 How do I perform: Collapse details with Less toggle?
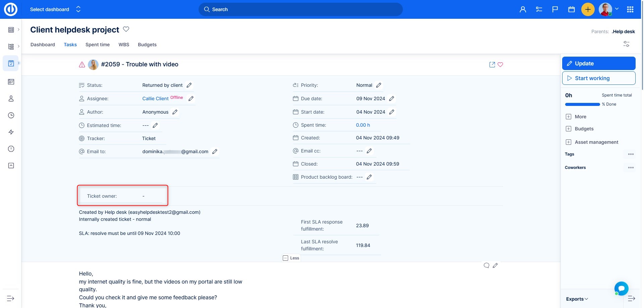pos(291,258)
